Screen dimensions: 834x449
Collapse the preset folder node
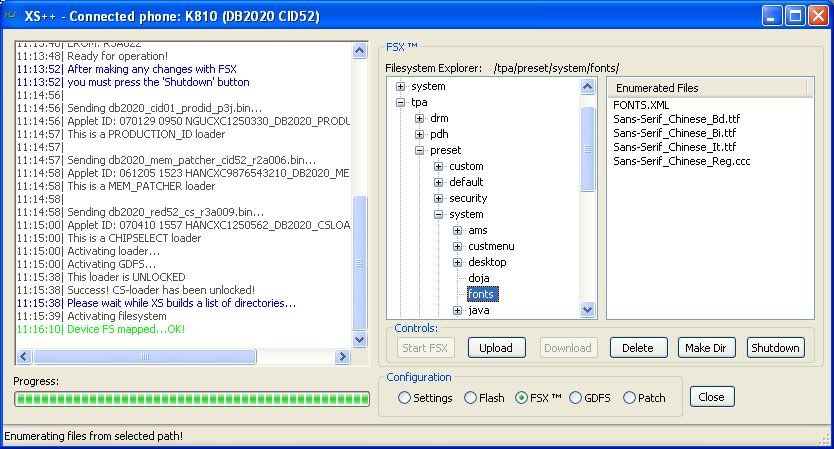coord(420,150)
